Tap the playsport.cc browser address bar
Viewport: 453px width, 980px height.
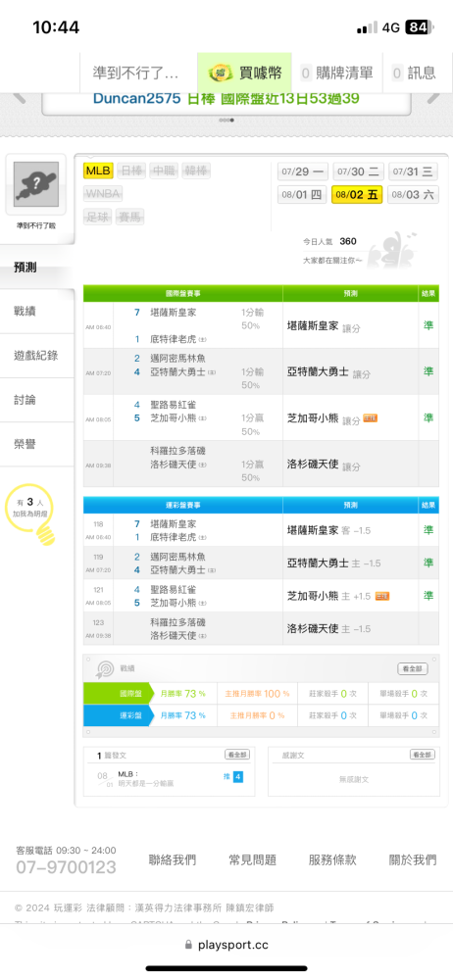pos(226,945)
